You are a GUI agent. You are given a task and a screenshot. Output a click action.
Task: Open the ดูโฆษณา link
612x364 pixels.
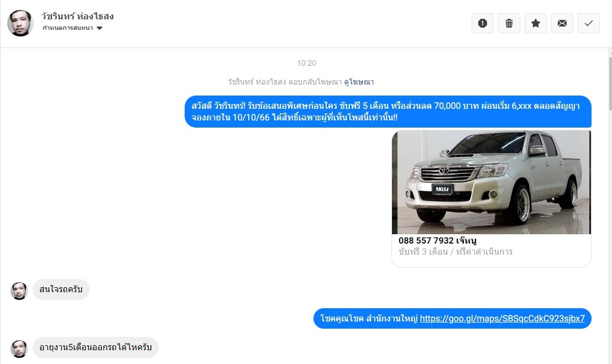tap(359, 82)
